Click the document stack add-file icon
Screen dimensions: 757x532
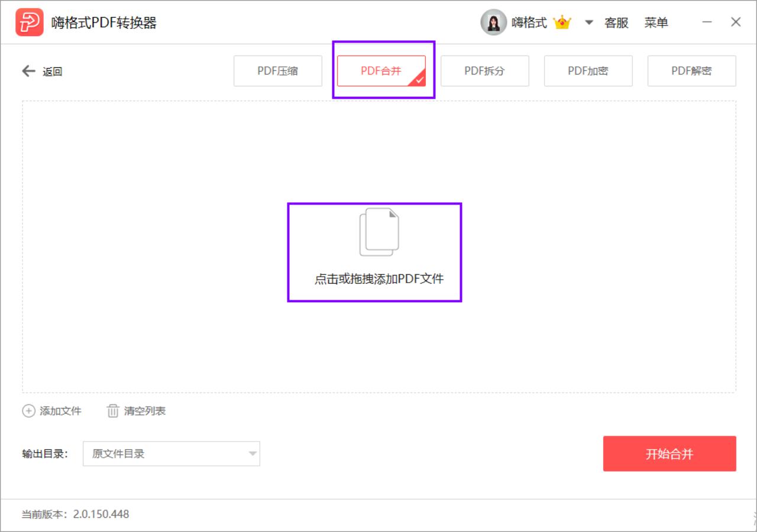click(379, 232)
